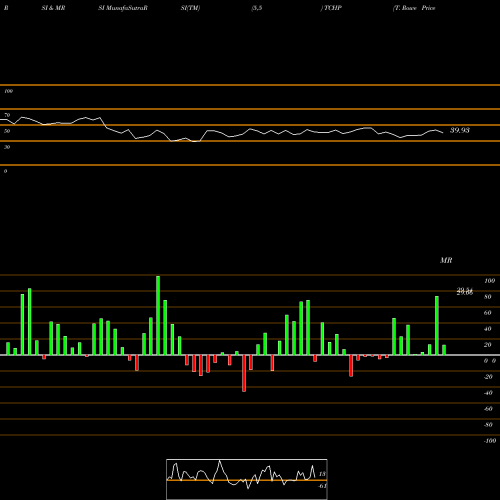
Task: Click the 'SI MunafaSutraR' header text
Action: point(123,8)
